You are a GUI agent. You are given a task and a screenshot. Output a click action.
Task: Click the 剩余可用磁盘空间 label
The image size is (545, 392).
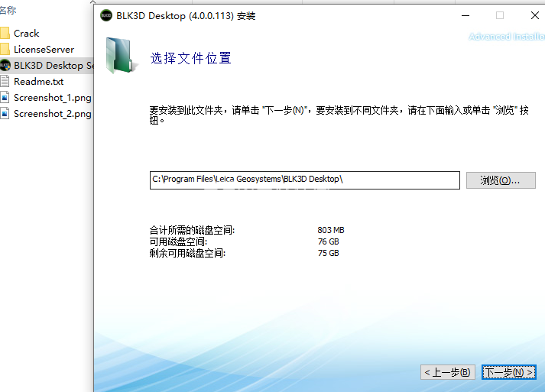(x=188, y=253)
